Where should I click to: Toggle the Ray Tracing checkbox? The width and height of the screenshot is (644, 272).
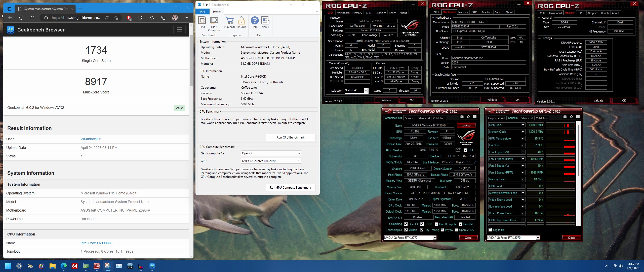[x=422, y=230]
